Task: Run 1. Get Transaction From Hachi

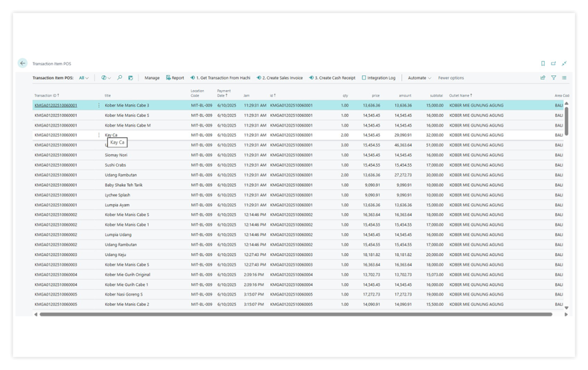Action: (220, 78)
